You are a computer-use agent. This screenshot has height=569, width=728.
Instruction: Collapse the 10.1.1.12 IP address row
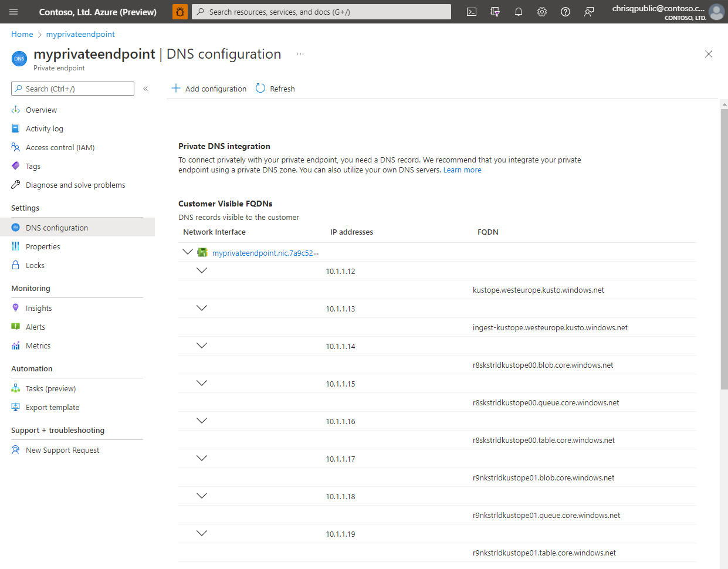click(202, 270)
